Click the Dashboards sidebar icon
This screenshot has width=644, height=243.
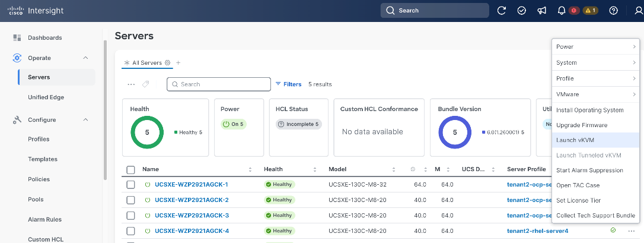click(17, 38)
